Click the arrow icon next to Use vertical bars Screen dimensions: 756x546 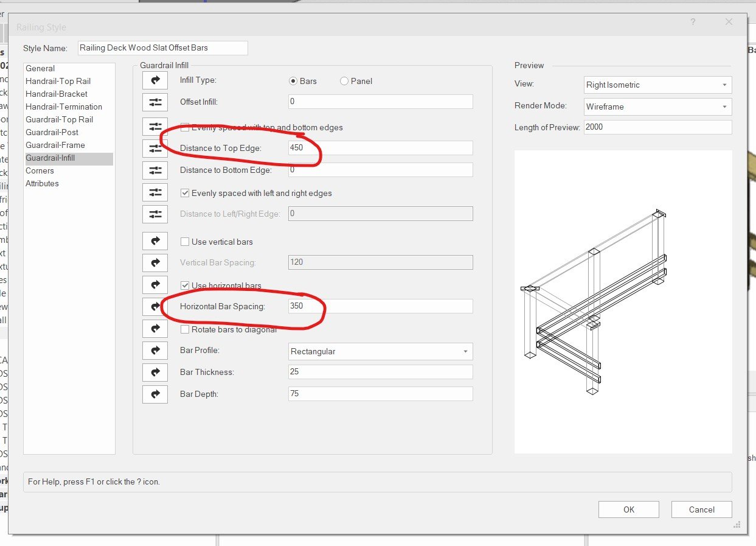(x=155, y=240)
